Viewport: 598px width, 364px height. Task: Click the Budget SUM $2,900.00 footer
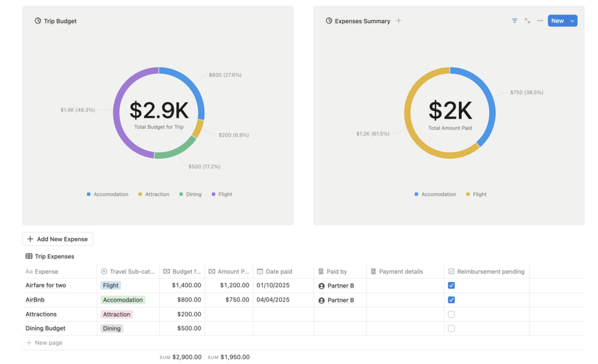tap(180, 357)
